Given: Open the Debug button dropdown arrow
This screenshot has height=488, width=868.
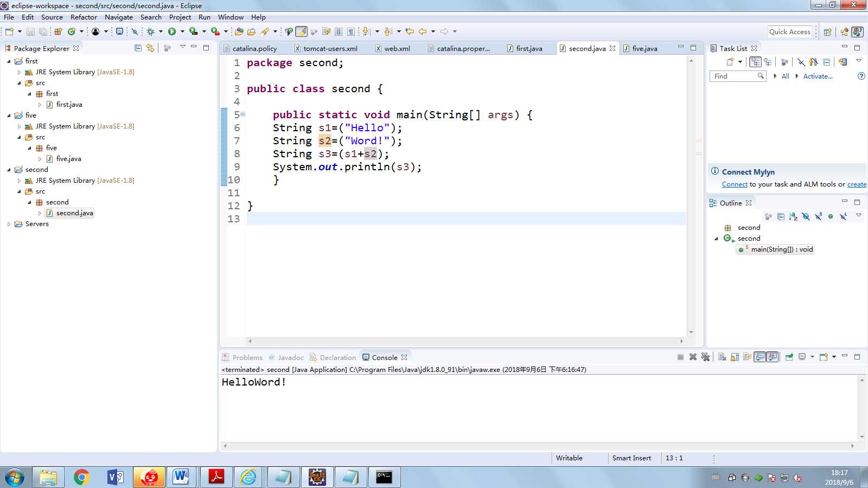Looking at the screenshot, I should (x=161, y=31).
